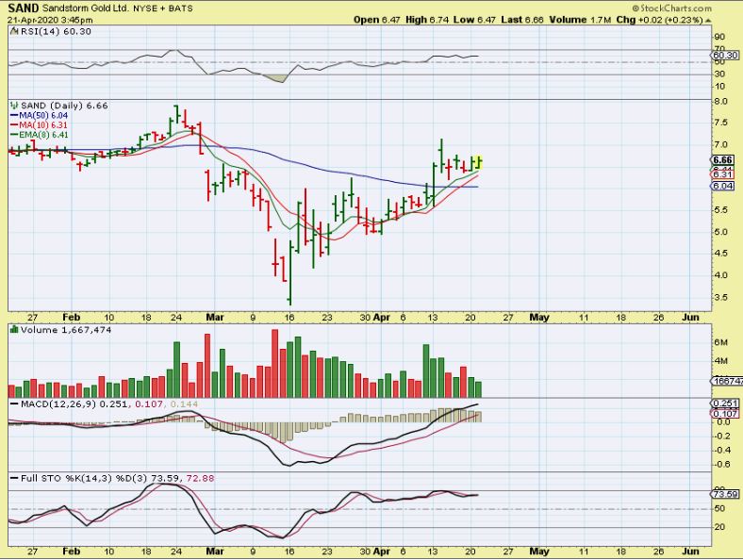Click the Open 6.47 value
Screen dimensions: 743x560
pyautogui.click(x=377, y=20)
